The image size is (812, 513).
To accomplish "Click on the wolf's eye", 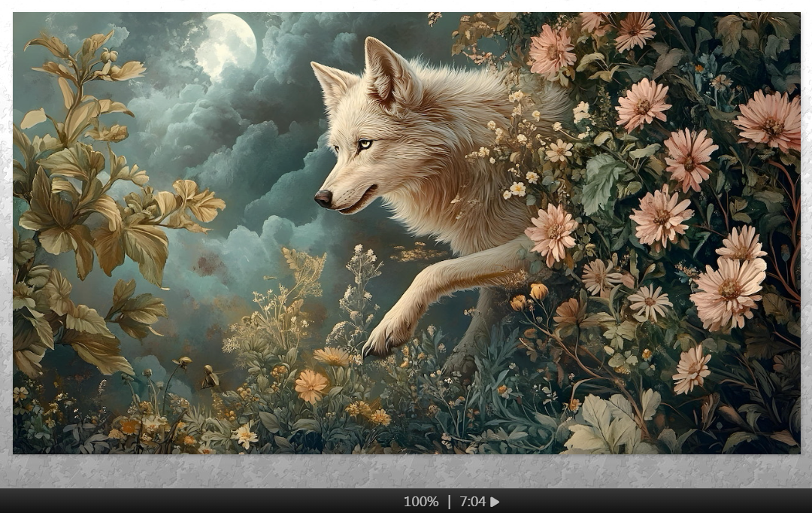I will point(365,144).
